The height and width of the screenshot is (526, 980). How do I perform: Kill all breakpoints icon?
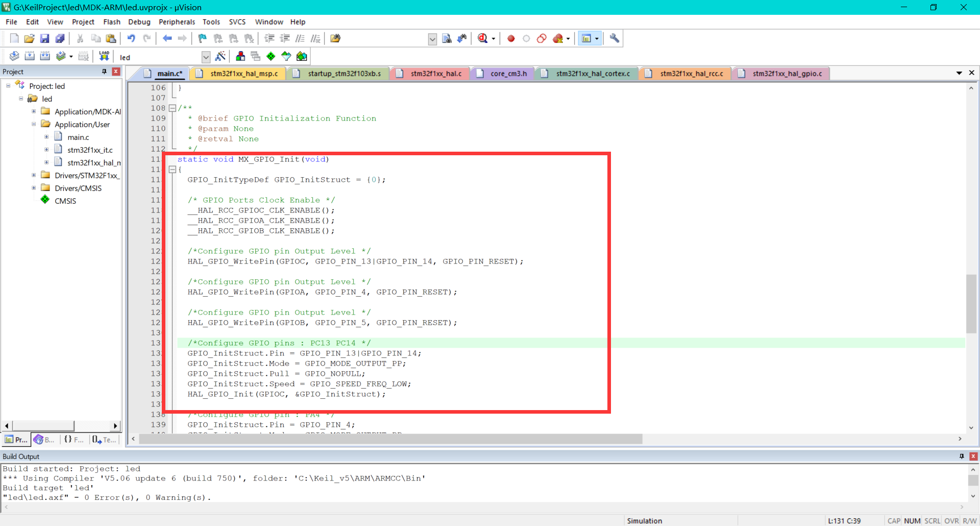[x=558, y=38]
